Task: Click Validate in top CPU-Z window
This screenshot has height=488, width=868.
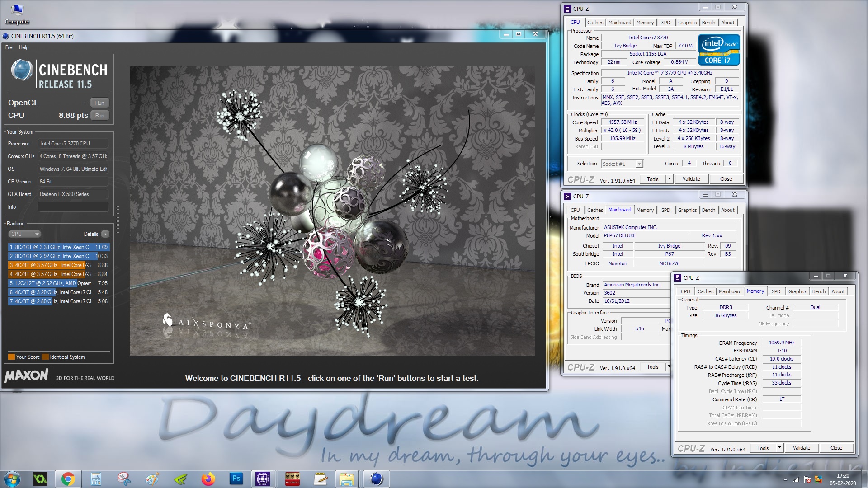Action: (691, 179)
